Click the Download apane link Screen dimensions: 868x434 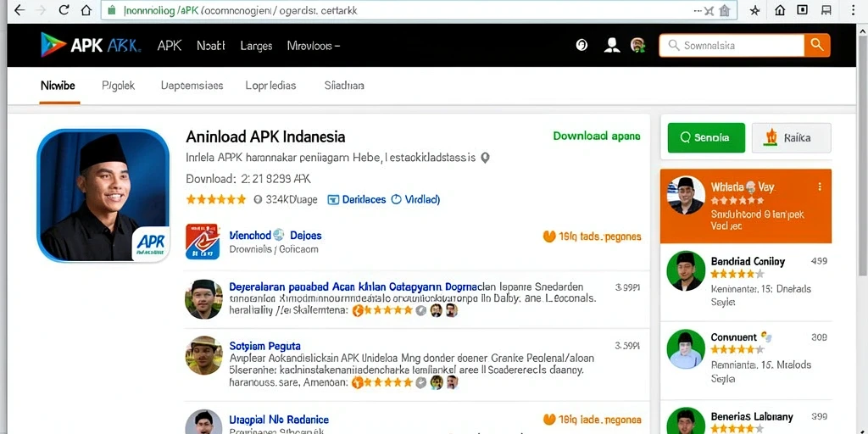coord(597,136)
